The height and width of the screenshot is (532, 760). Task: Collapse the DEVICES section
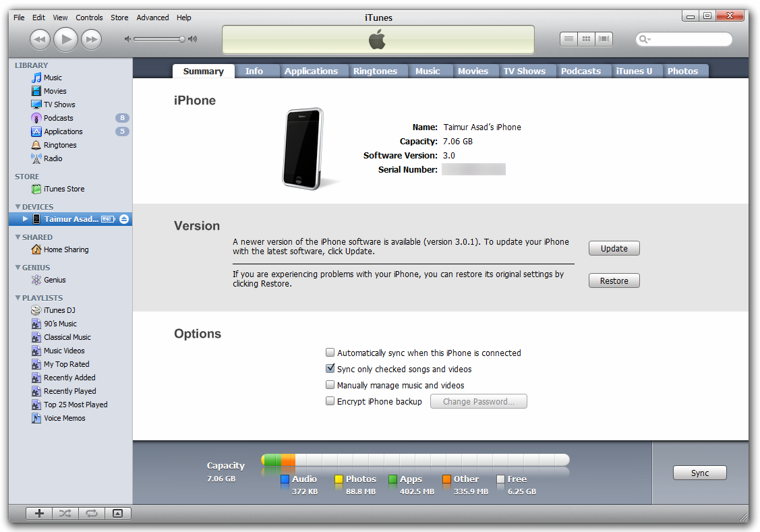coord(18,207)
